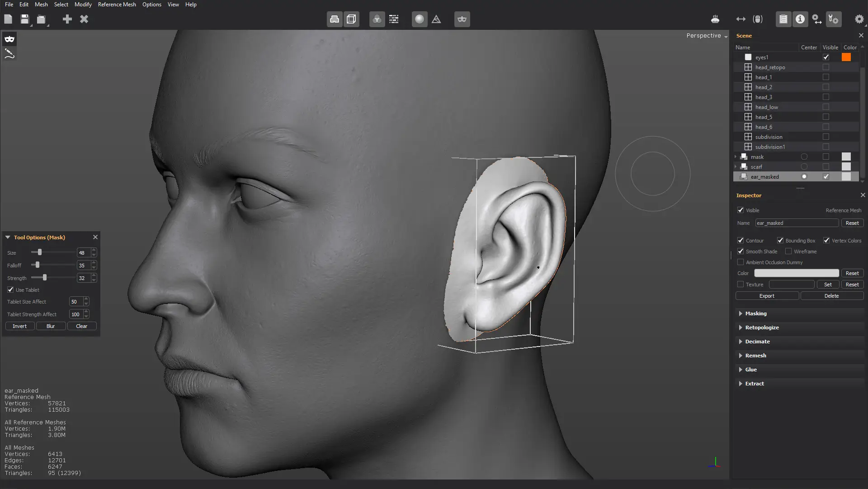This screenshot has height=489, width=868.
Task: Click the save file icon
Action: point(24,19)
